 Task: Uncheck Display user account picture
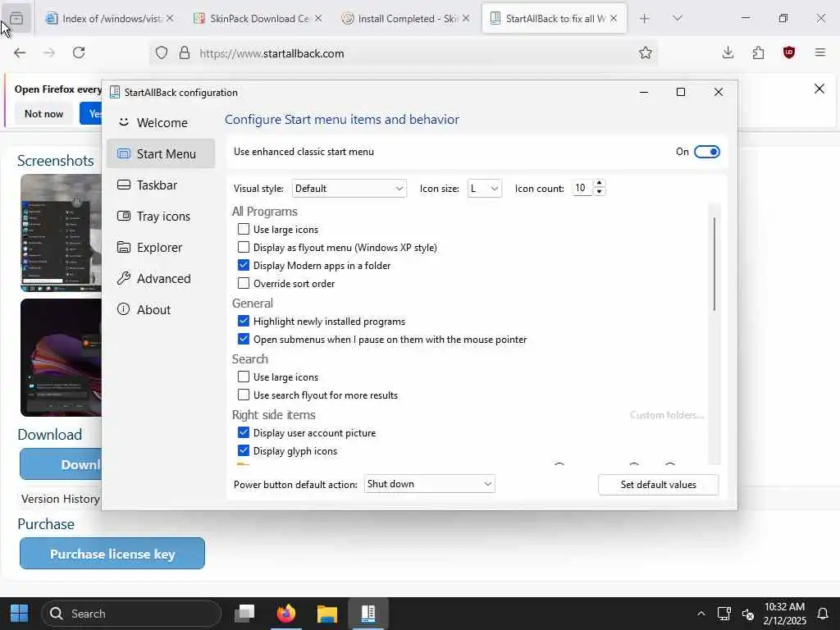(x=243, y=432)
